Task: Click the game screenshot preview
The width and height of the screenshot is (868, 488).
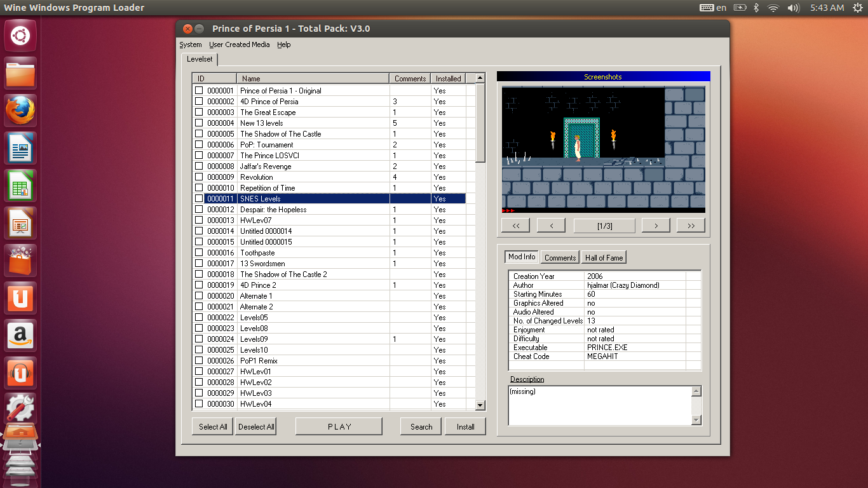Action: click(604, 150)
